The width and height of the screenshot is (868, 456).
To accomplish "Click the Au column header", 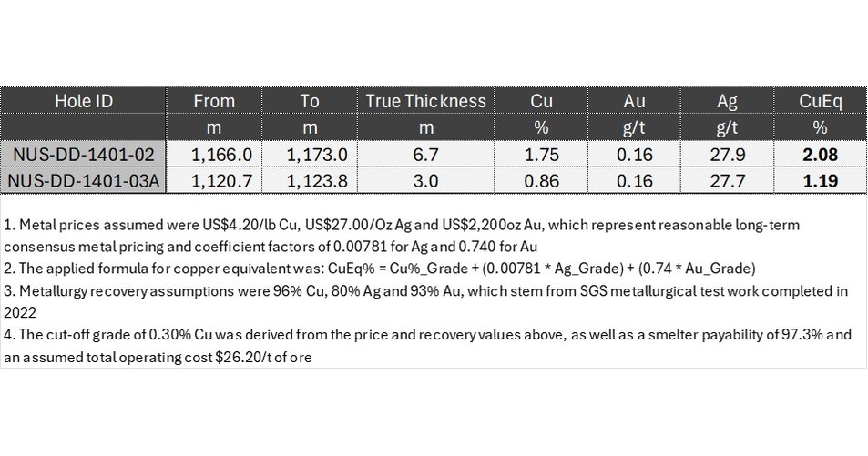I will (x=633, y=101).
